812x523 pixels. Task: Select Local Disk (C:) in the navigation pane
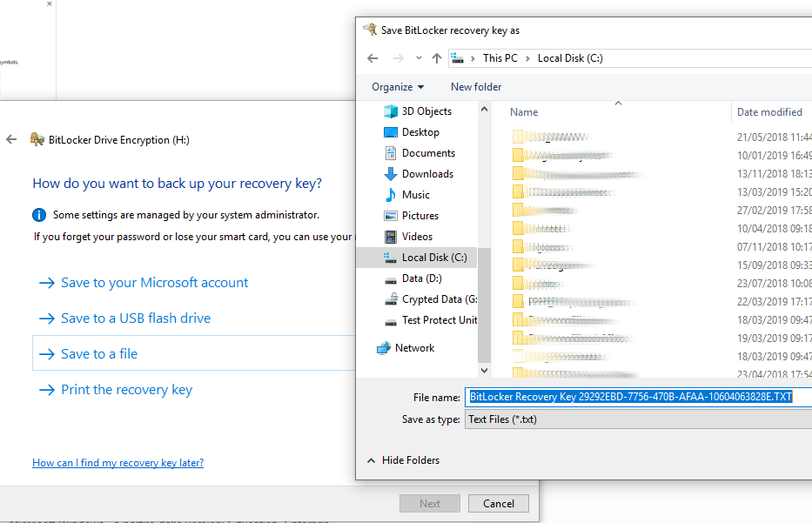click(416, 258)
